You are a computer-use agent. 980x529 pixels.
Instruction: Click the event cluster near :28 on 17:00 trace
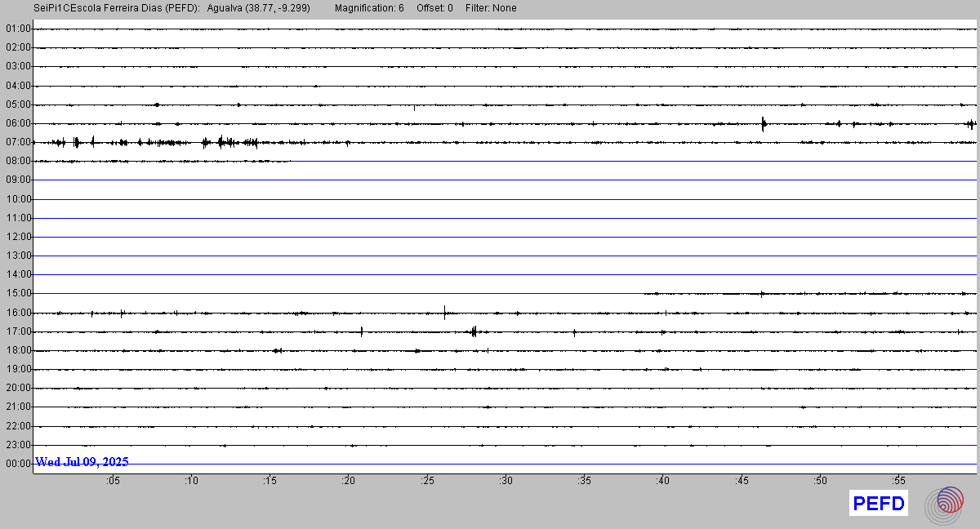(x=474, y=331)
